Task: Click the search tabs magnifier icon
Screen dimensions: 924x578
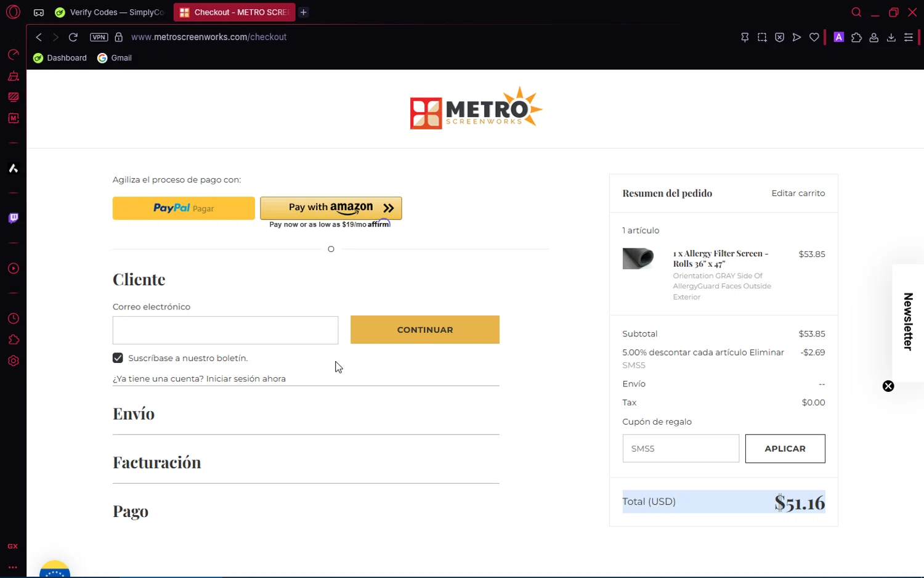Action: pyautogui.click(x=856, y=12)
